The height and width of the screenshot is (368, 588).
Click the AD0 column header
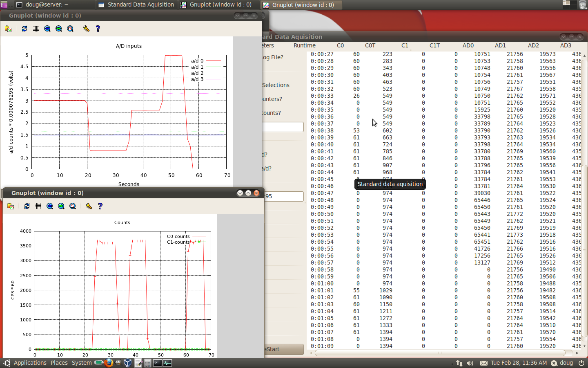(x=468, y=45)
